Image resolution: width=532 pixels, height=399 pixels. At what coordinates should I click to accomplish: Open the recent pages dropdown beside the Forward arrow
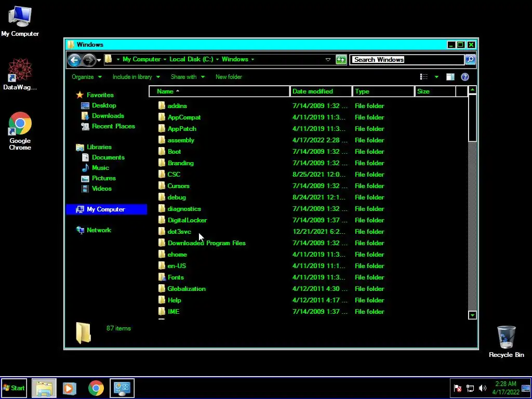click(x=99, y=60)
